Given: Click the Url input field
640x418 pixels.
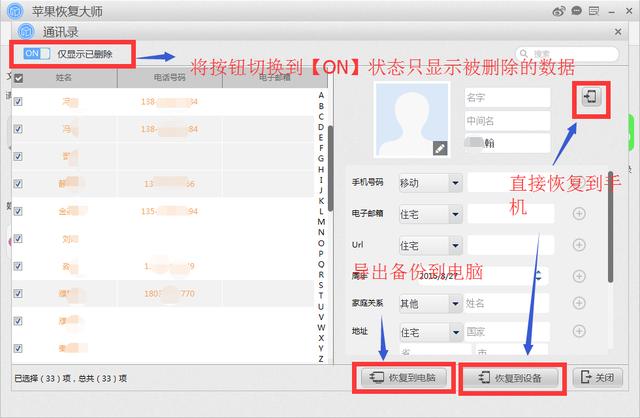Looking at the screenshot, I should pos(511,245).
